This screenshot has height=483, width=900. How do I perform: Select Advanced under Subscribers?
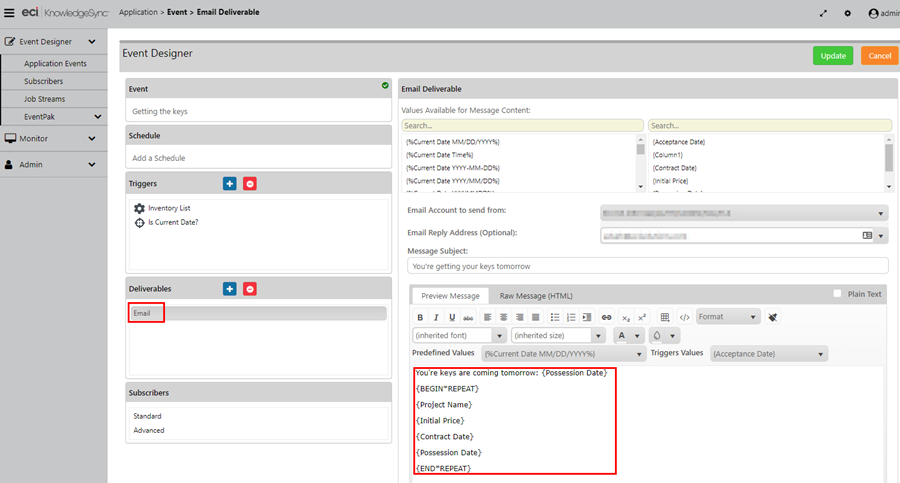pyautogui.click(x=149, y=430)
